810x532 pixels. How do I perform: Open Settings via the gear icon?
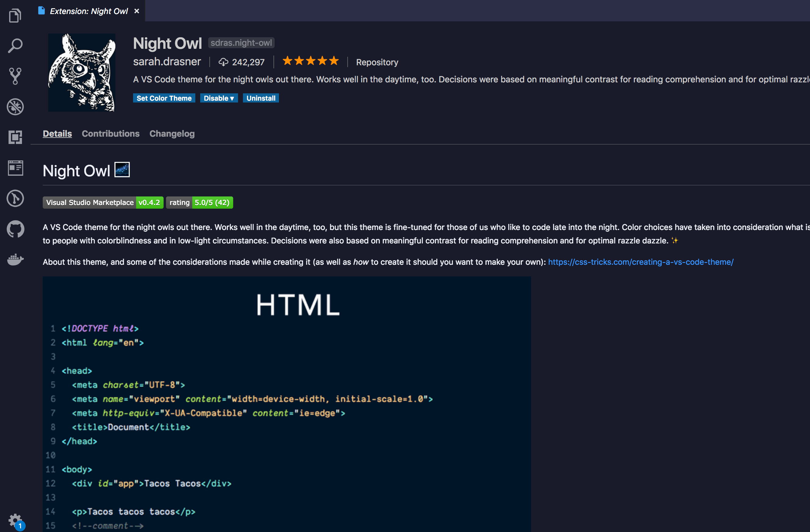tap(15, 520)
